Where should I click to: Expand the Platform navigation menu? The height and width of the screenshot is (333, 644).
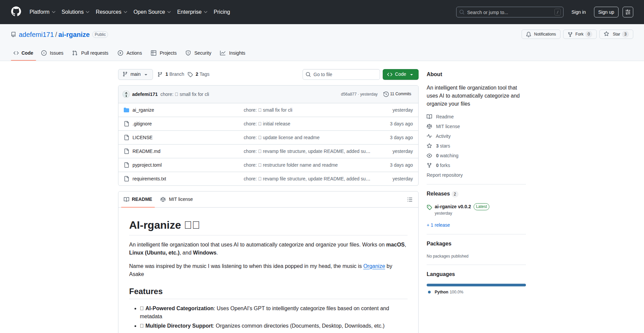click(x=42, y=12)
